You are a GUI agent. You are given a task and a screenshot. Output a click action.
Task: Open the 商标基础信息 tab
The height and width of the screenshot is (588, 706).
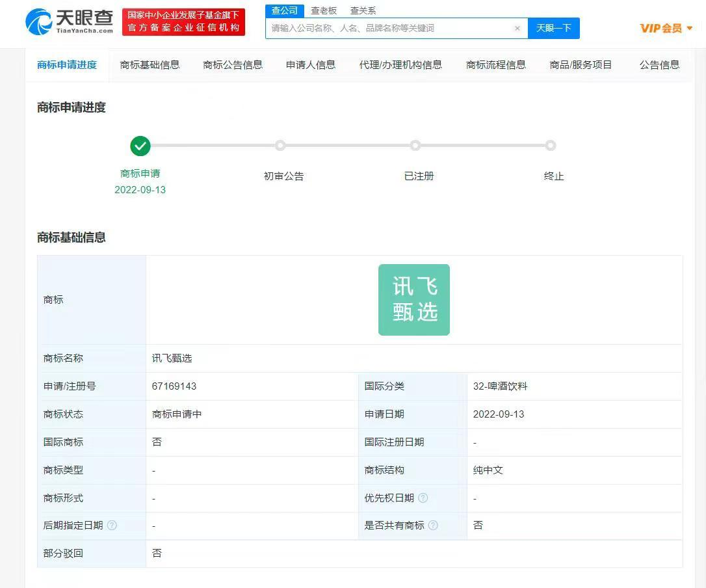[150, 64]
